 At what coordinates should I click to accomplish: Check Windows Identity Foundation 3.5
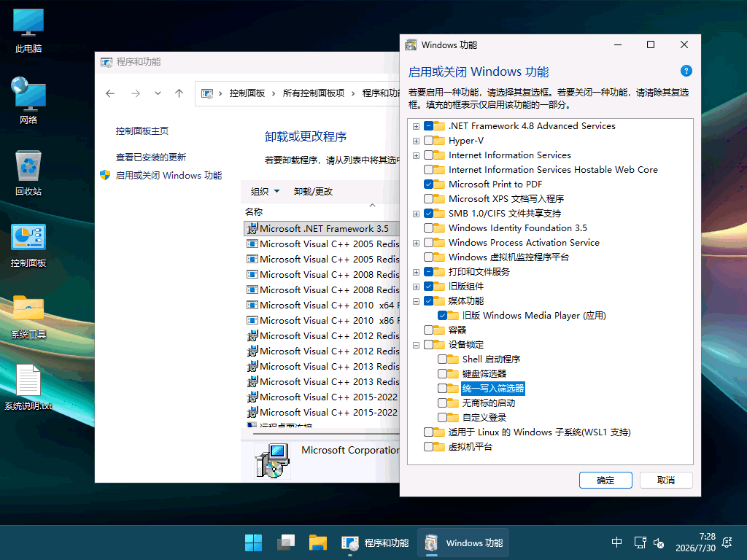pos(428,228)
